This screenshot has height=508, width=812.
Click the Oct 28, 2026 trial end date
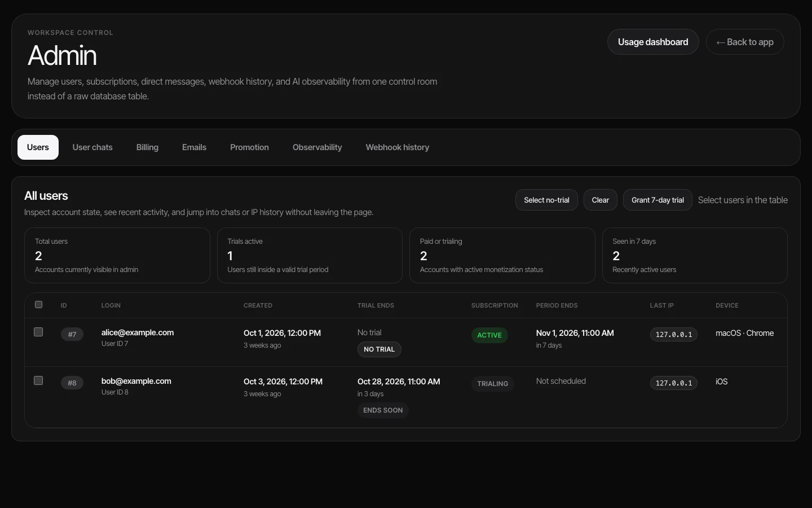(399, 382)
